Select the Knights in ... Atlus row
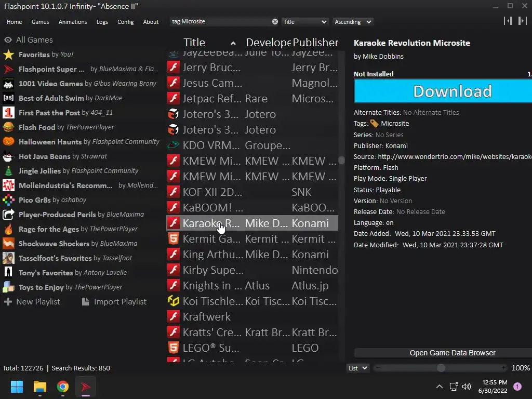The width and height of the screenshot is (532, 399). pos(252,286)
